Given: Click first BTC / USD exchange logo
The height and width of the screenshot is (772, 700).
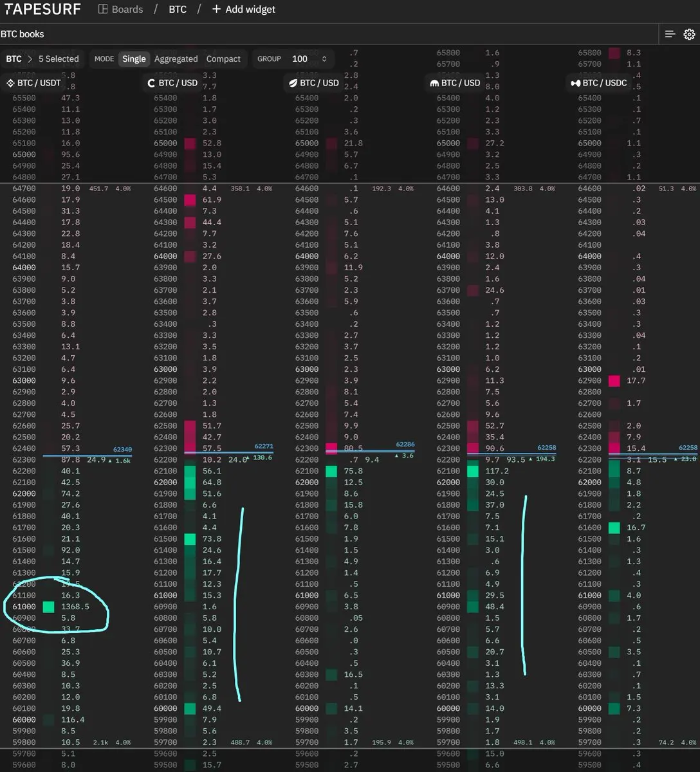Looking at the screenshot, I should click(x=152, y=83).
